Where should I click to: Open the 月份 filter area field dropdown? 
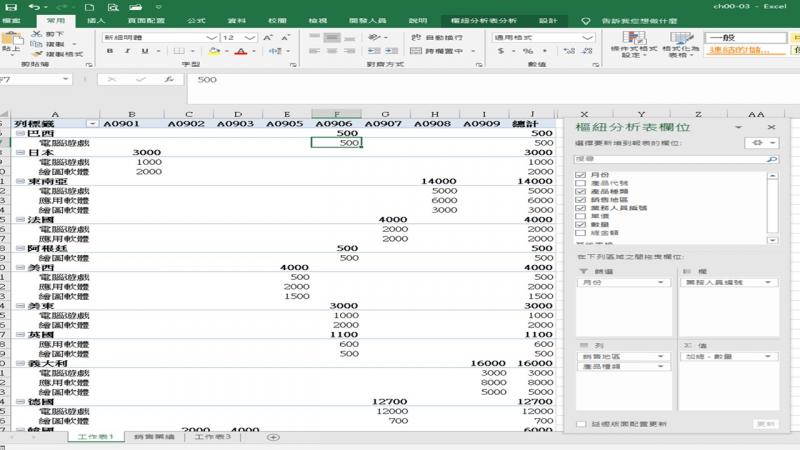click(661, 282)
